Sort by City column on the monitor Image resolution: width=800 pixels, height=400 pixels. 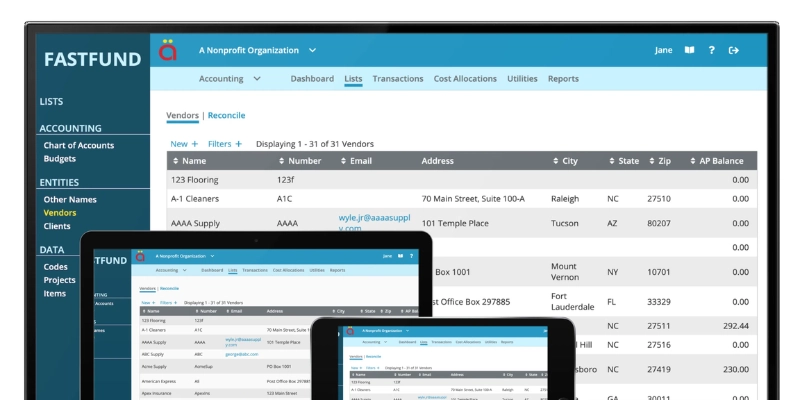[x=565, y=161]
